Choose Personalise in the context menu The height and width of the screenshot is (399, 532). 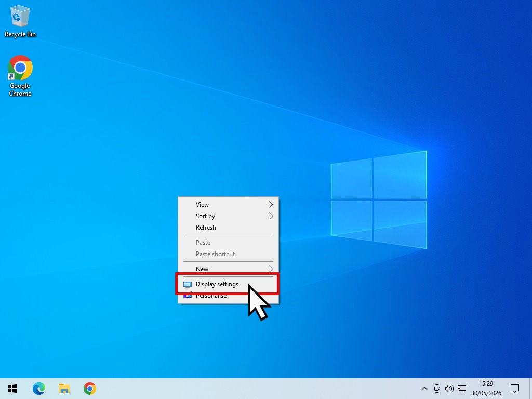point(229,296)
